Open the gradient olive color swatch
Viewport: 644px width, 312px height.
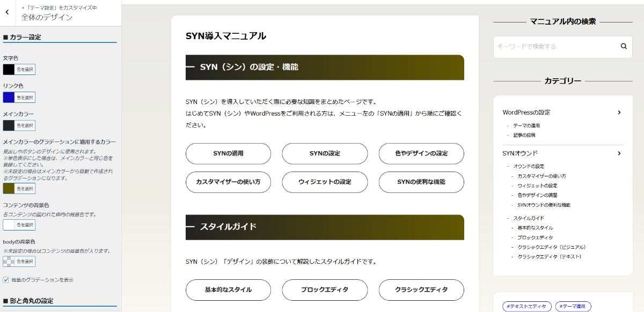pyautogui.click(x=9, y=189)
